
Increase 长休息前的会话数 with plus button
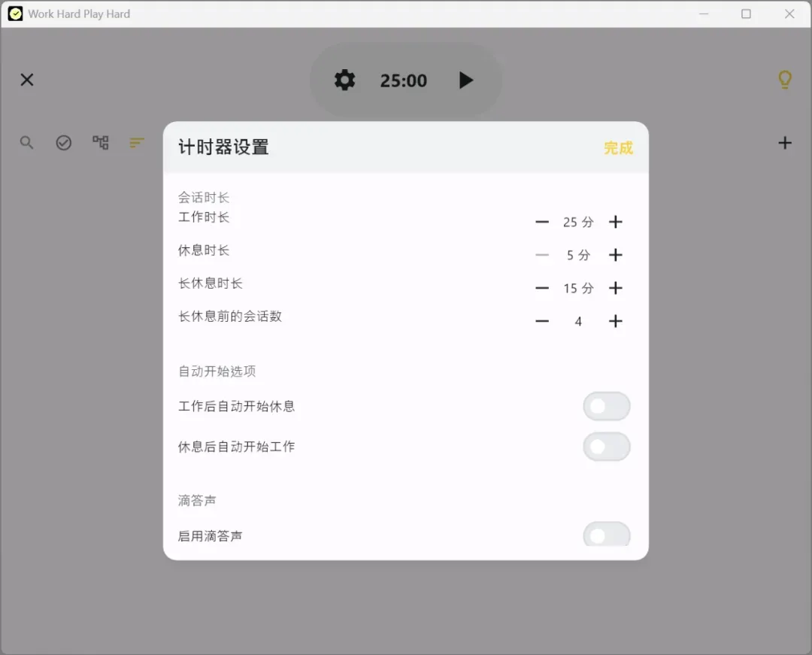615,321
